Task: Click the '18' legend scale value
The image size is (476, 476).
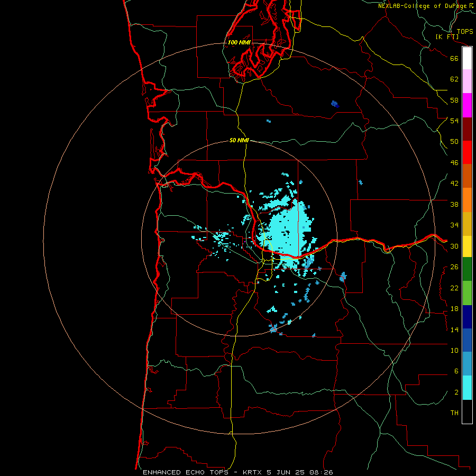Action: pyautogui.click(x=454, y=309)
